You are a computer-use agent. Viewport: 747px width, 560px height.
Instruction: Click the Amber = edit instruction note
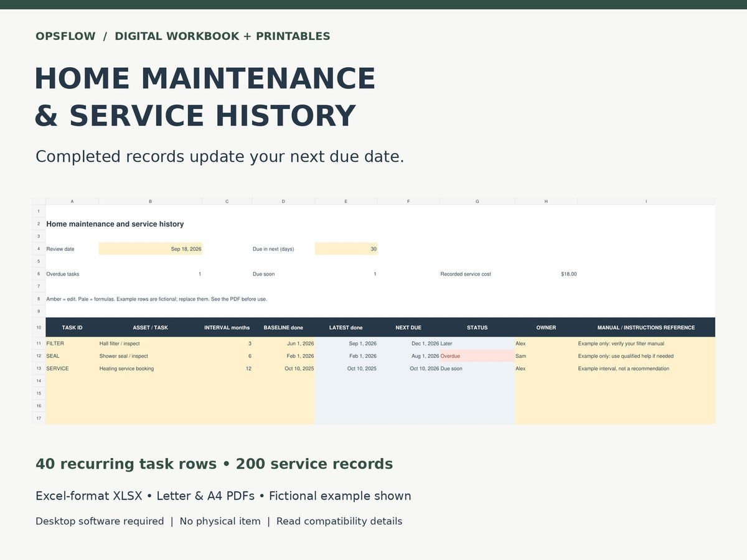(x=157, y=299)
